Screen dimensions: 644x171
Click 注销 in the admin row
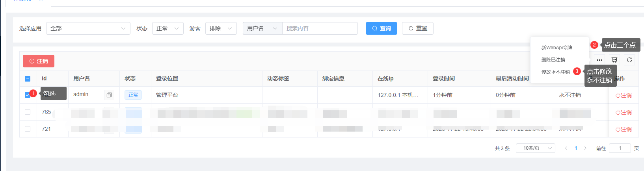click(624, 95)
